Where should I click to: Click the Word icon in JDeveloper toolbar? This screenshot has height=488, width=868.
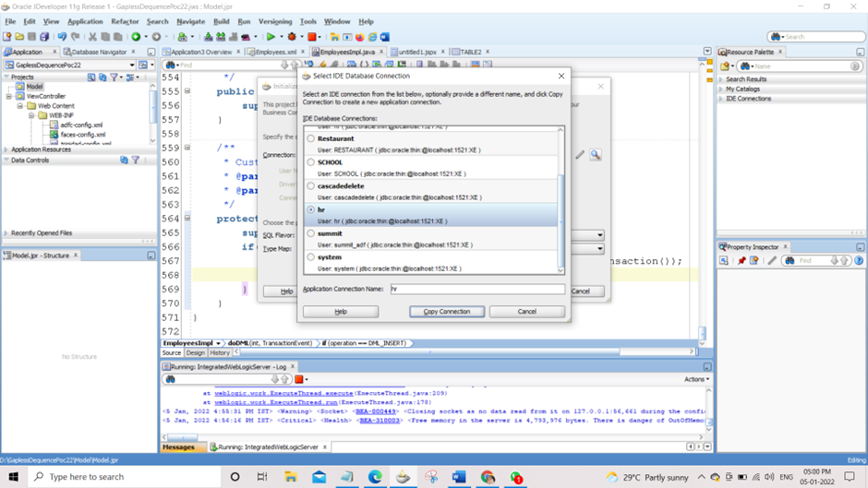(385, 37)
